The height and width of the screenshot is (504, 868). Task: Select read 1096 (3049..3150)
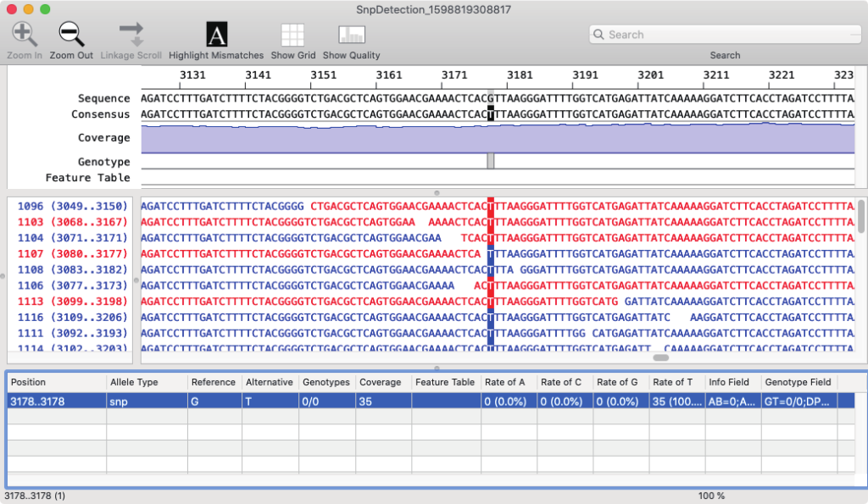72,207
